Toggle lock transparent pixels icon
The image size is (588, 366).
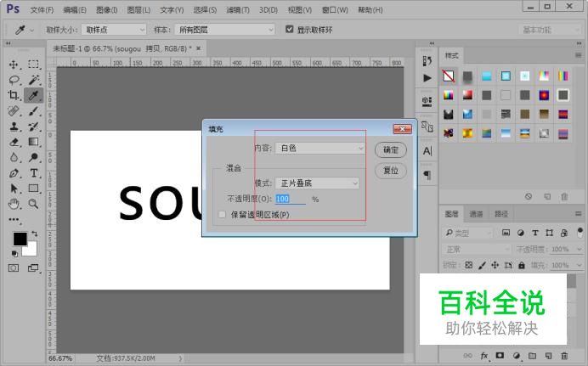(469, 265)
